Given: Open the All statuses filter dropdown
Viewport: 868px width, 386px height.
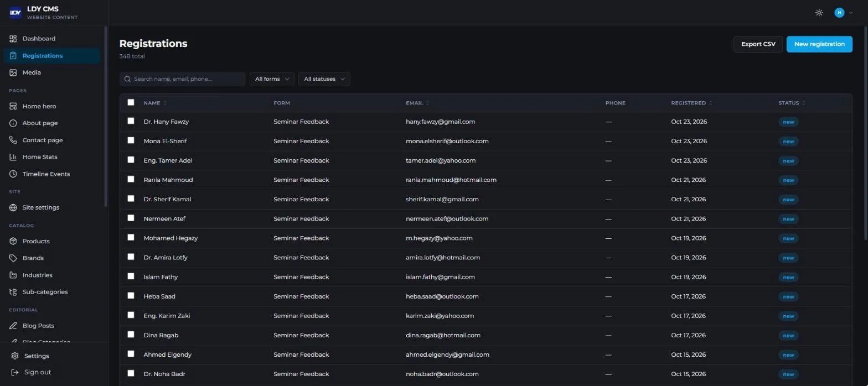Looking at the screenshot, I should (x=324, y=79).
